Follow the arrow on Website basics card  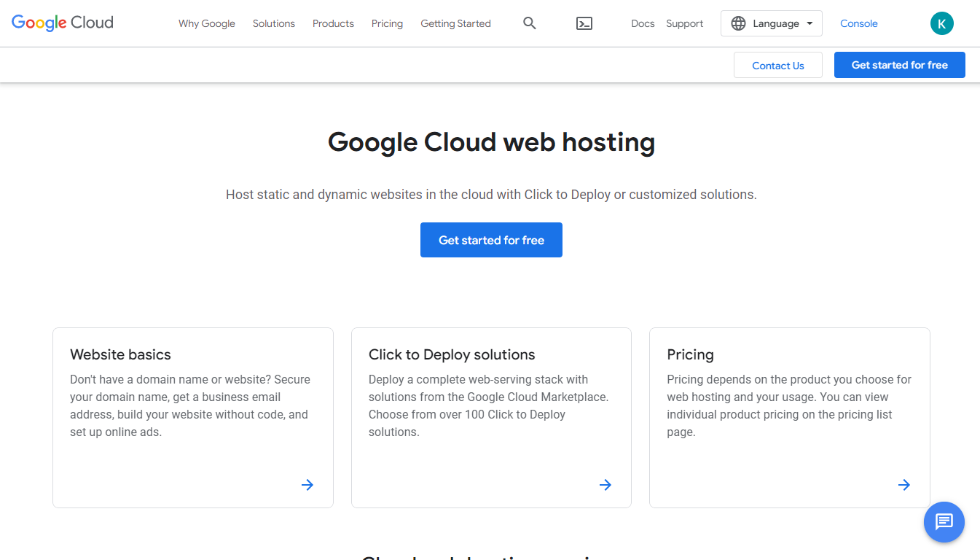point(307,485)
